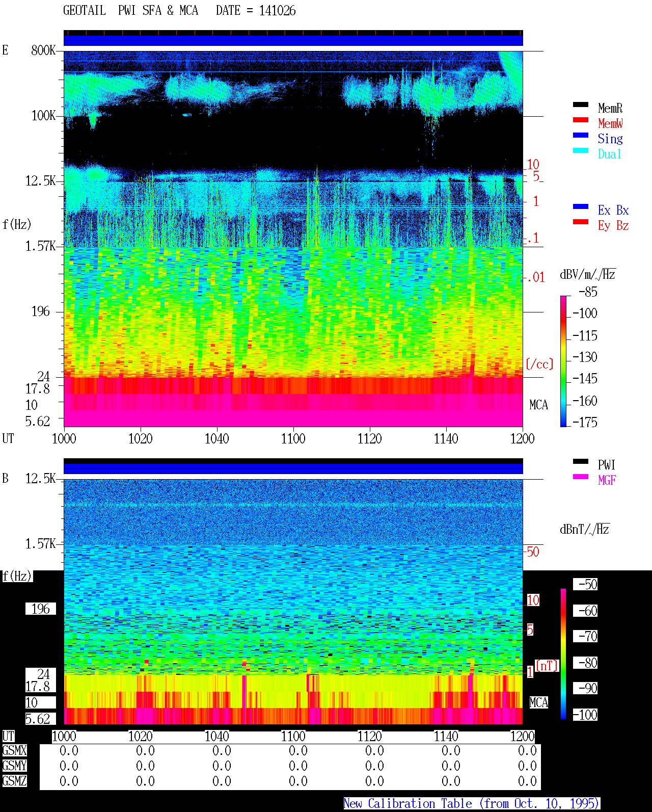
Task: Select the 'MCA' label beside the E panel
Action: [539, 405]
